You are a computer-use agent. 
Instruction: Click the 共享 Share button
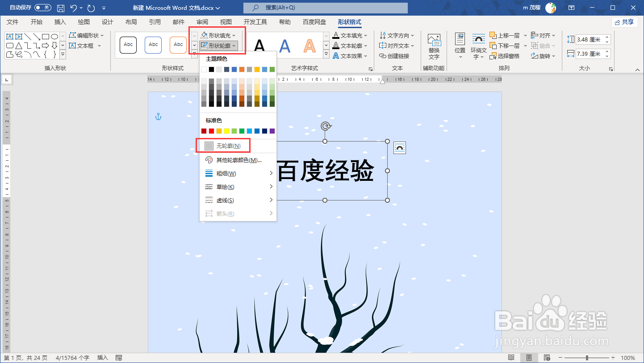click(x=625, y=22)
